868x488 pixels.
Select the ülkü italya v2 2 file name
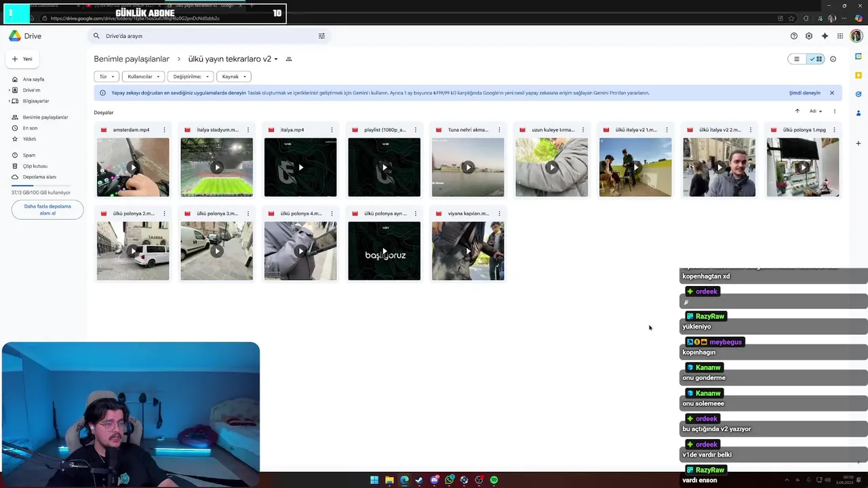click(720, 129)
